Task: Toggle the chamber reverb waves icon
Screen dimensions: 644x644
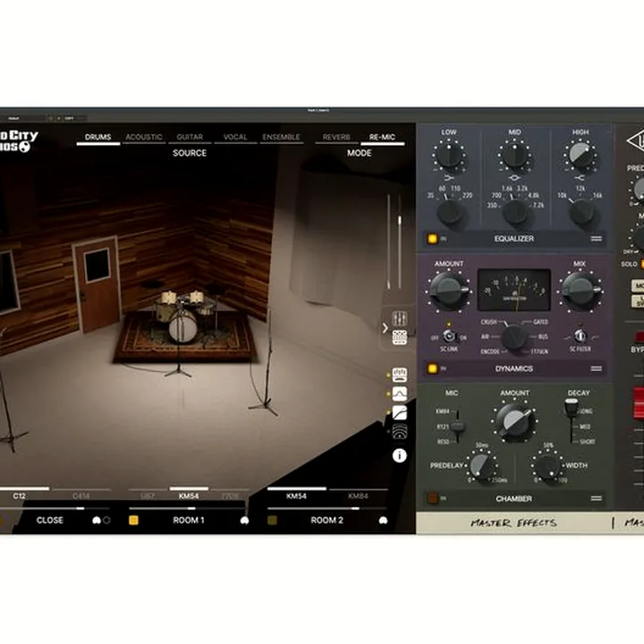Action: [399, 432]
